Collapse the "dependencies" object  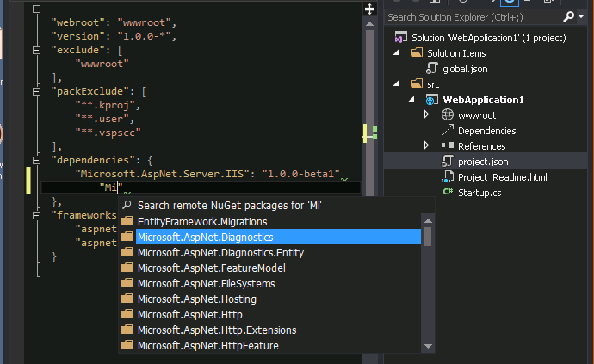pos(36,160)
